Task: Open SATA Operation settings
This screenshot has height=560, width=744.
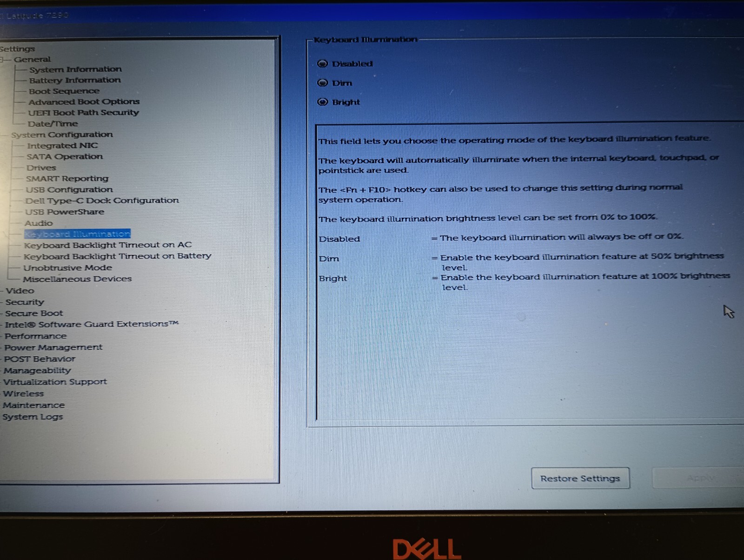Action: click(65, 157)
